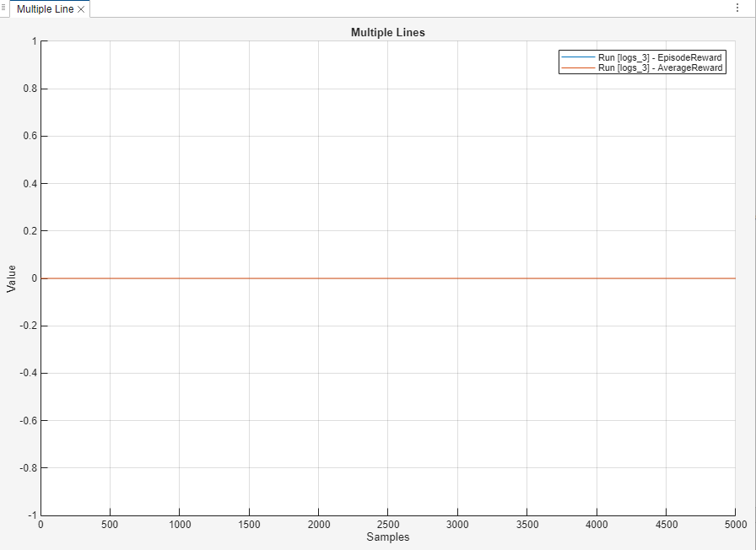
Task: Click the 0.8 y-axis tick label
Action: (27, 89)
